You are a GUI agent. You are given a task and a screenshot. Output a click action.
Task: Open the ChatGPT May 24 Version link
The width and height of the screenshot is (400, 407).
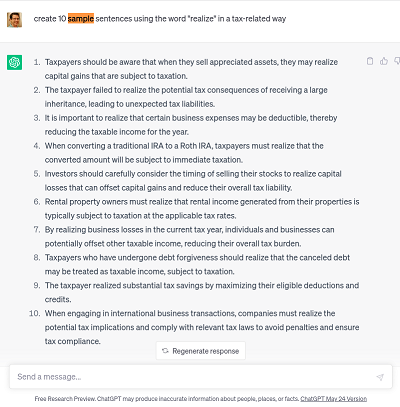334,399
